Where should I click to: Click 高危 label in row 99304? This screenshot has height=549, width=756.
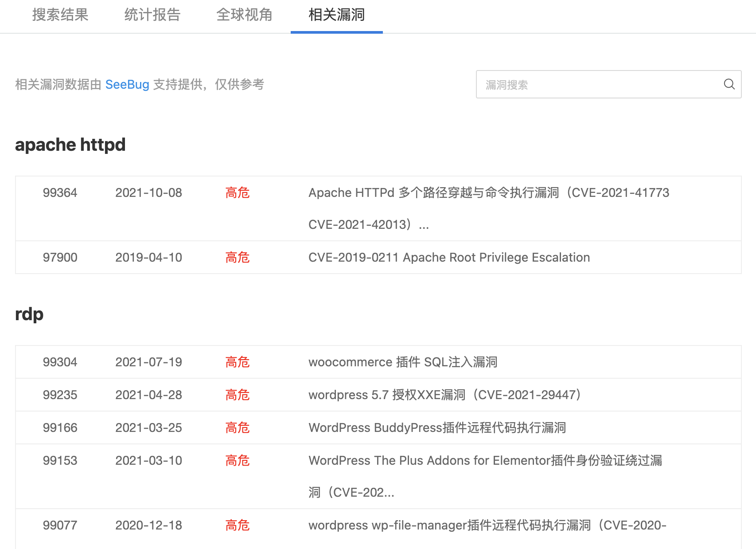(x=238, y=362)
